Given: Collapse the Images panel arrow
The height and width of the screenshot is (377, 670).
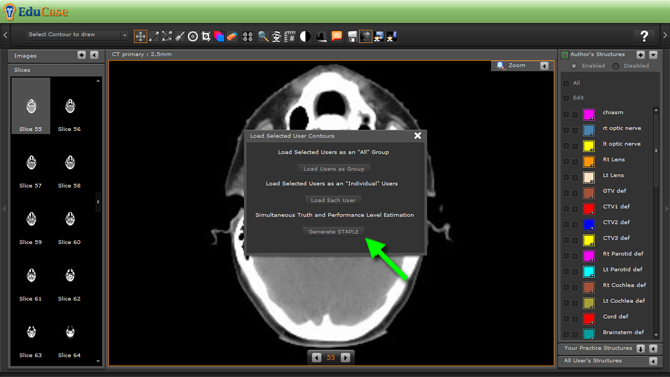Looking at the screenshot, I should tap(94, 55).
